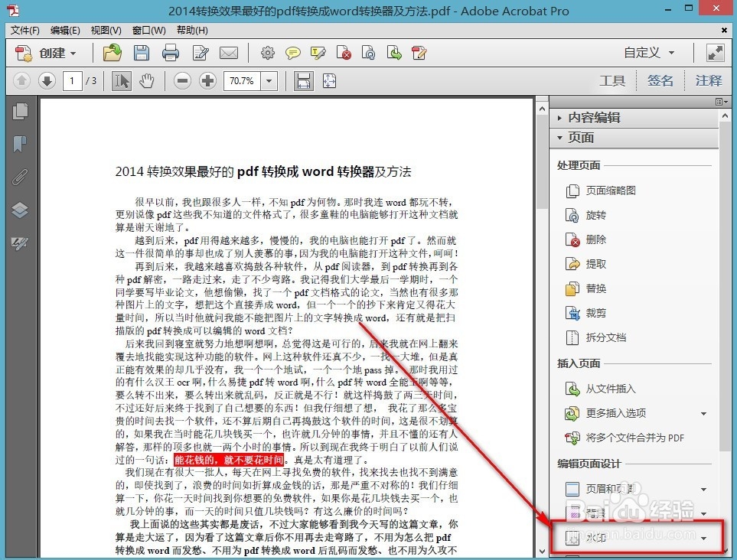Select the text selection cursor tool
This screenshot has height=560, width=737.
(121, 81)
